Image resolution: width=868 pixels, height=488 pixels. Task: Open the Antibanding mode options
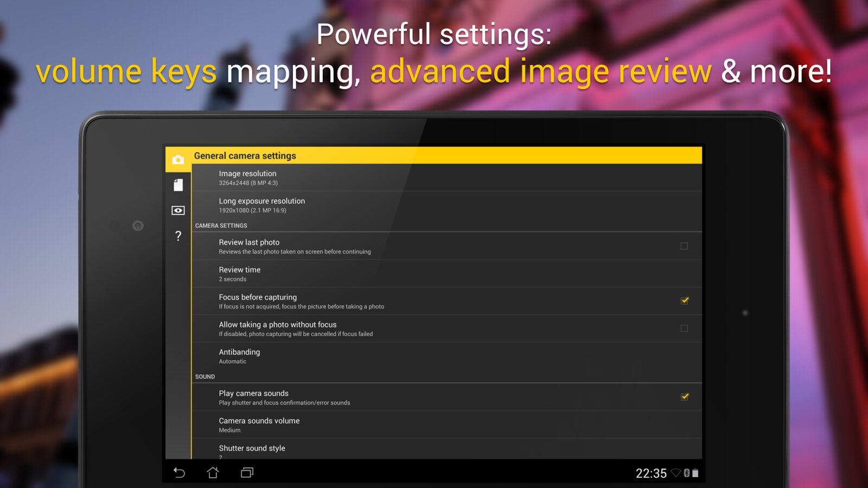(x=239, y=356)
